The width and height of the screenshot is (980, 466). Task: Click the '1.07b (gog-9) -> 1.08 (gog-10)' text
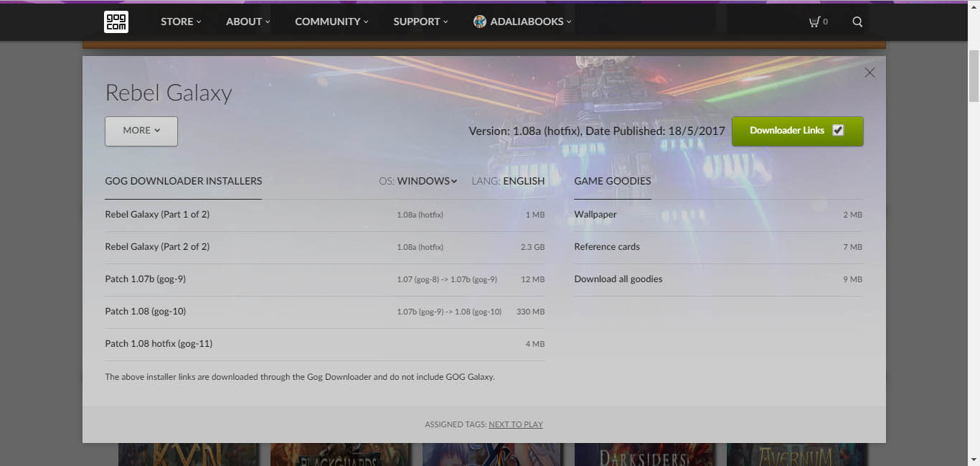(x=449, y=312)
